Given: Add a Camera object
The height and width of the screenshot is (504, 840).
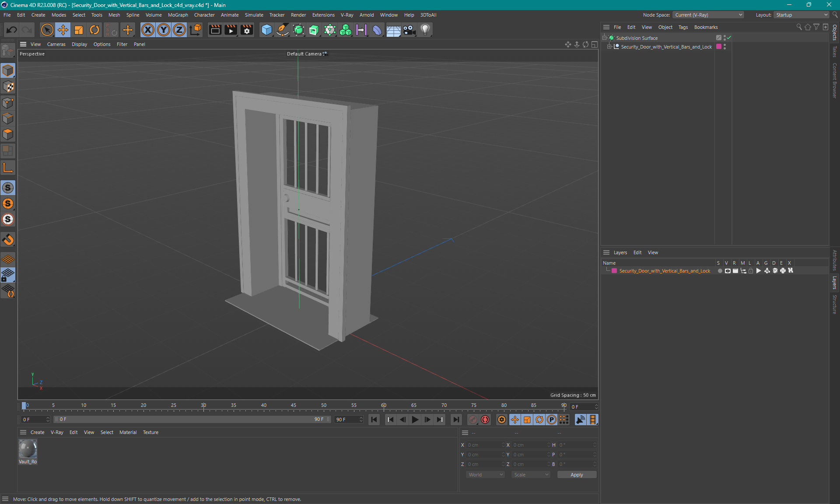Looking at the screenshot, I should click(x=409, y=30).
